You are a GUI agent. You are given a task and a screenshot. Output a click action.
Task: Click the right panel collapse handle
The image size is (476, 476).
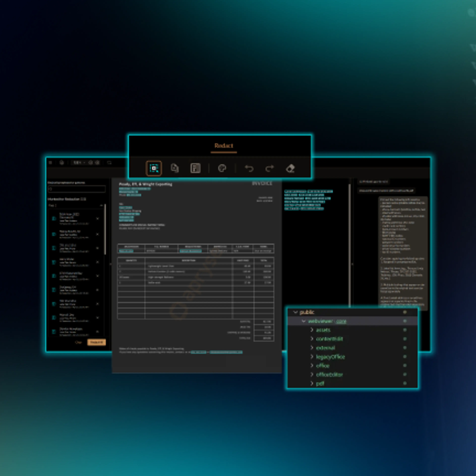[x=352, y=264]
